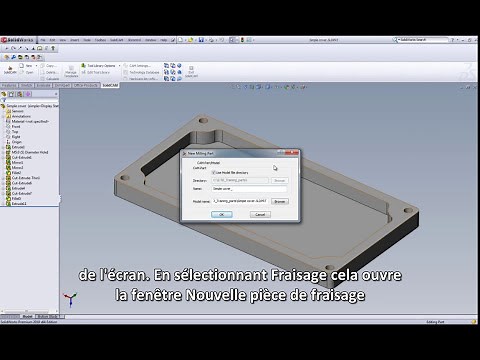Open the SolidCAM menu
This screenshot has width=480, height=360.
click(116, 40)
